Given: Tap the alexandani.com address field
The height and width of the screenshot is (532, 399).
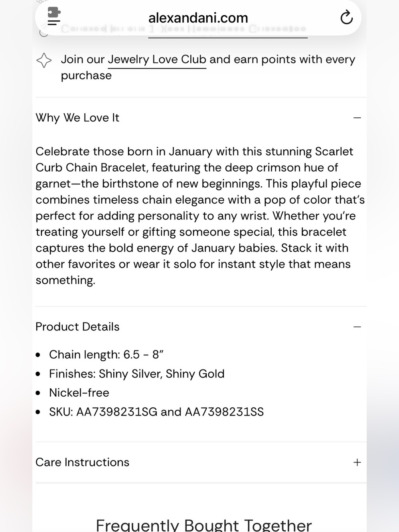Looking at the screenshot, I should (x=198, y=18).
